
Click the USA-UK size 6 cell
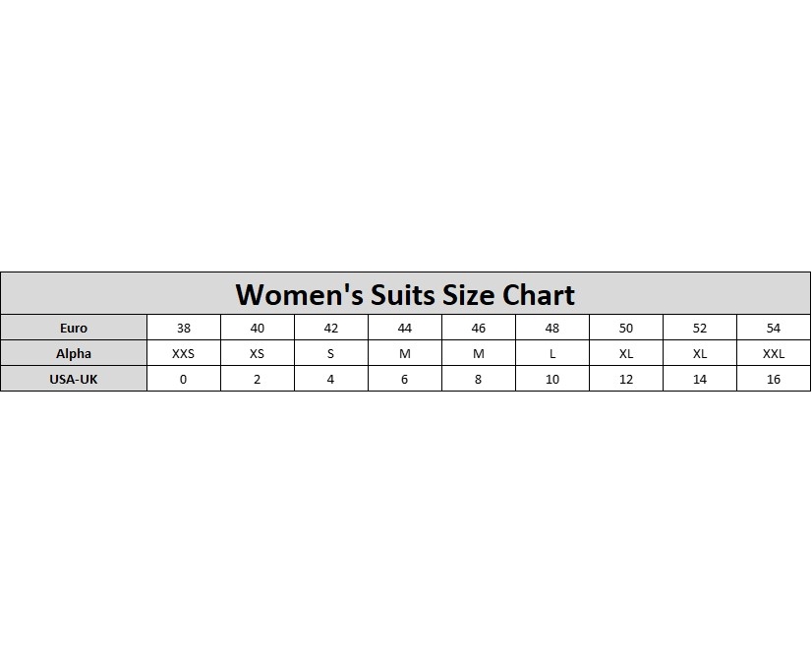[x=405, y=380]
